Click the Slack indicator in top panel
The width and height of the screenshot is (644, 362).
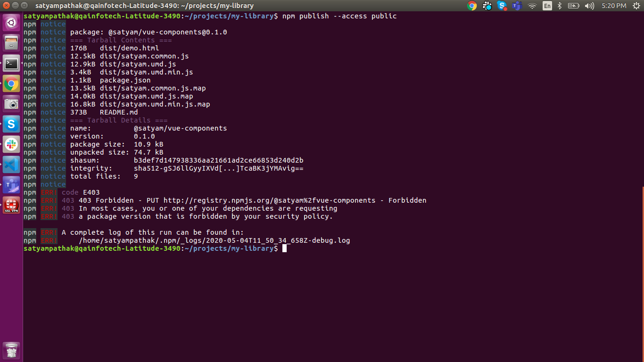point(487,6)
